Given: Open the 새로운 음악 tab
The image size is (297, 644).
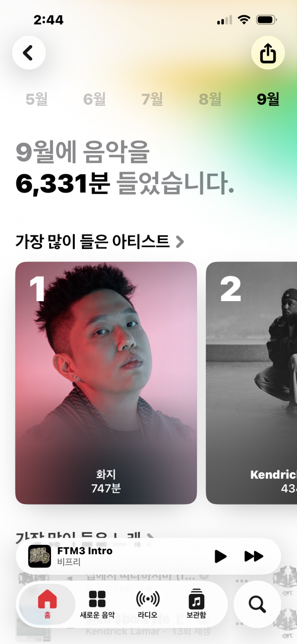Looking at the screenshot, I should coord(97,604).
